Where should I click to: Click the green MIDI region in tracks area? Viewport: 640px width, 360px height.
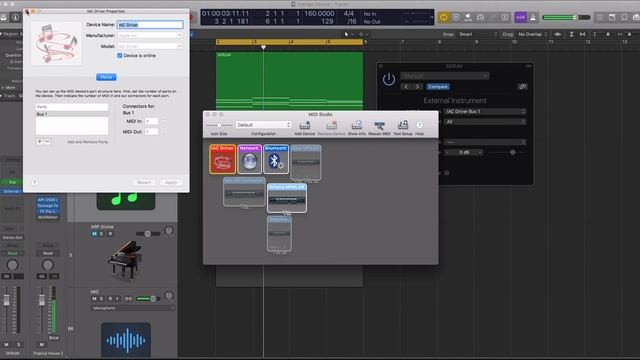(289, 80)
